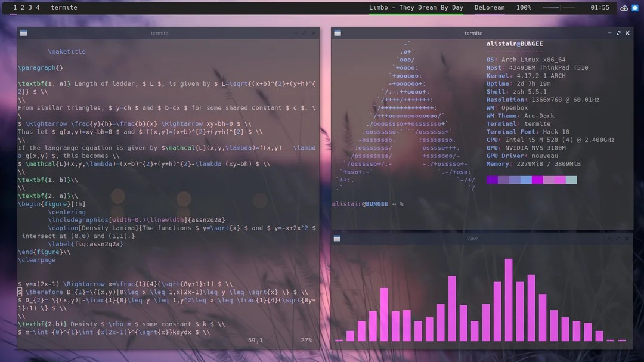
Task: Click the GPU: NVIDIA NVS 3100M line
Action: (x=526, y=148)
